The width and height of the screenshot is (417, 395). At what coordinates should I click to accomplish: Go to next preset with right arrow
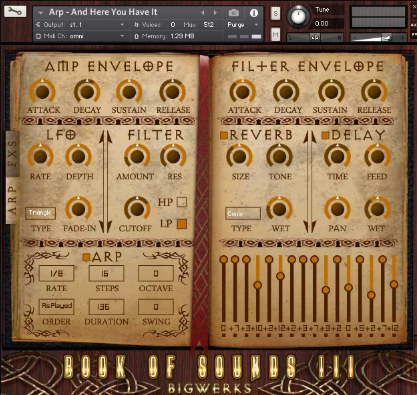tap(215, 13)
